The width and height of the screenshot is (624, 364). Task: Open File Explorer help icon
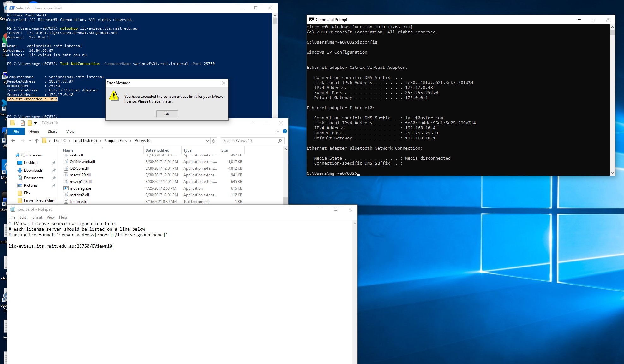tap(285, 131)
